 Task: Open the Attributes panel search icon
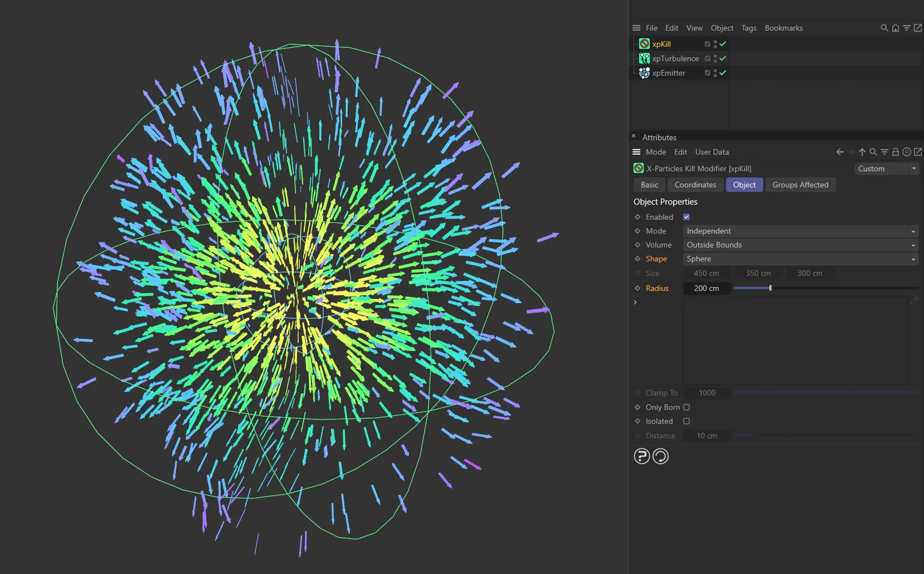coord(873,152)
